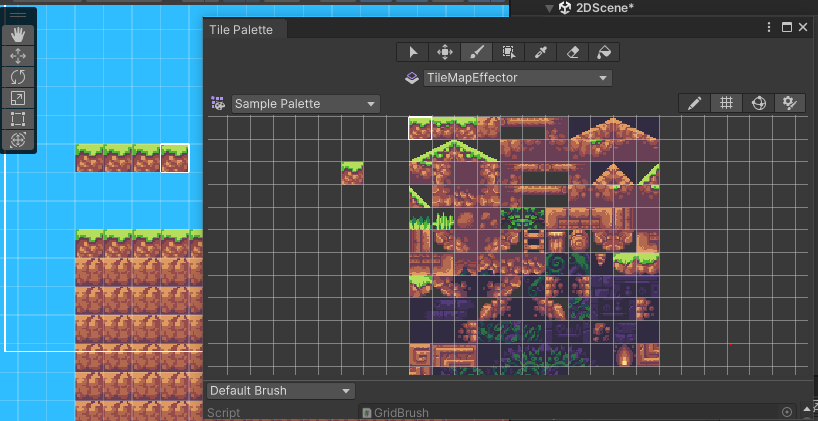Activate the Paintbrush tool in Tile Palette

pos(476,52)
